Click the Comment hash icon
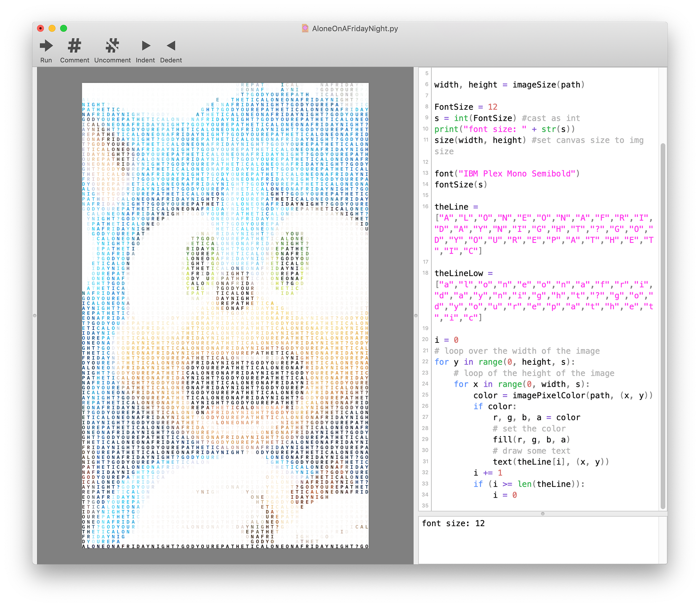The width and height of the screenshot is (700, 607). point(74,46)
